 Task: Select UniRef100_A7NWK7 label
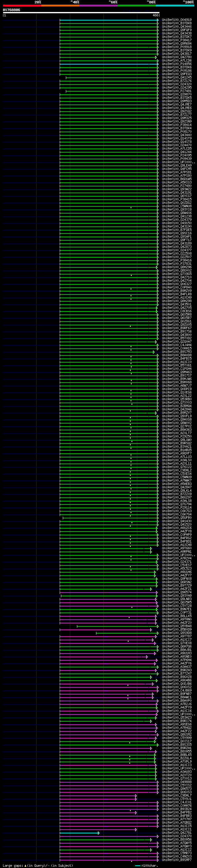177,481
